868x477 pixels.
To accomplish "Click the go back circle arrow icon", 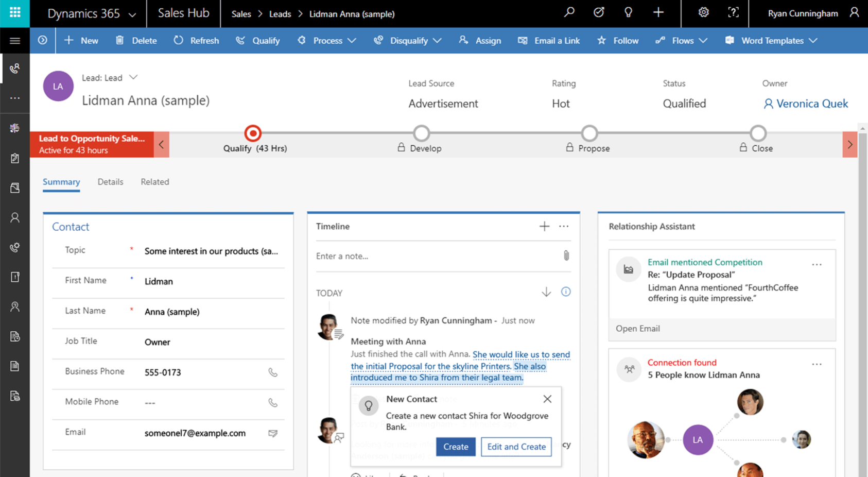I will coord(43,40).
